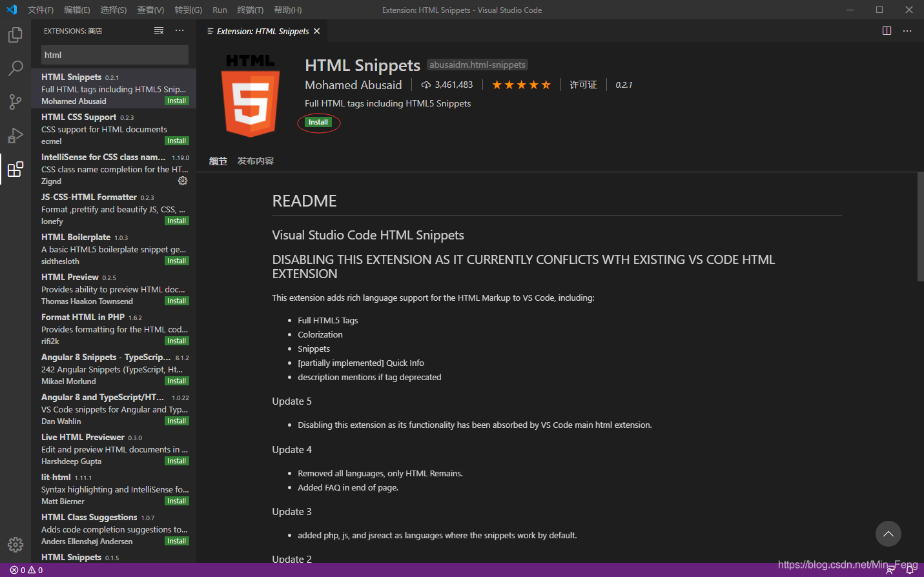Click the notifications bell in status bar
The image size is (924, 577).
910,570
